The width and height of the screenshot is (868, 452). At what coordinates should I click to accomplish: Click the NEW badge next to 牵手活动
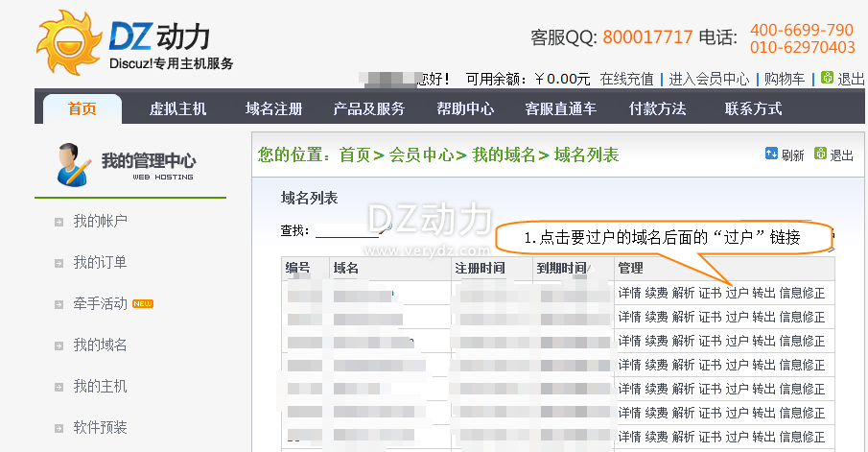point(143,304)
